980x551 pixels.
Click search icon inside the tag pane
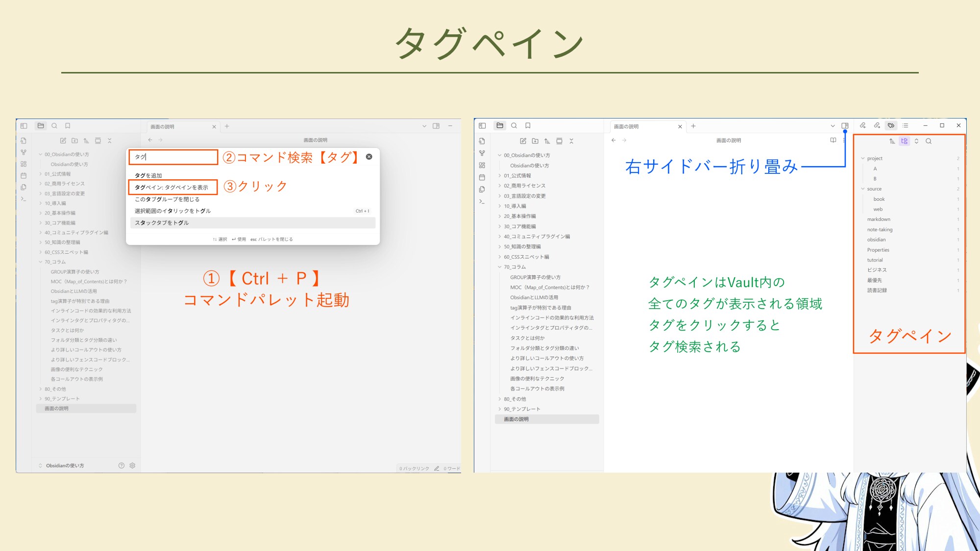point(929,141)
